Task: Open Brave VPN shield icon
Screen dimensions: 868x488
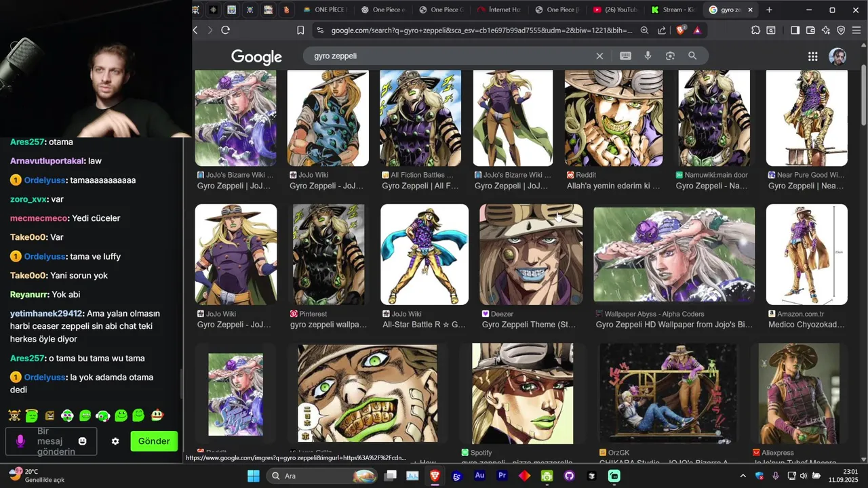Action: coord(841,30)
